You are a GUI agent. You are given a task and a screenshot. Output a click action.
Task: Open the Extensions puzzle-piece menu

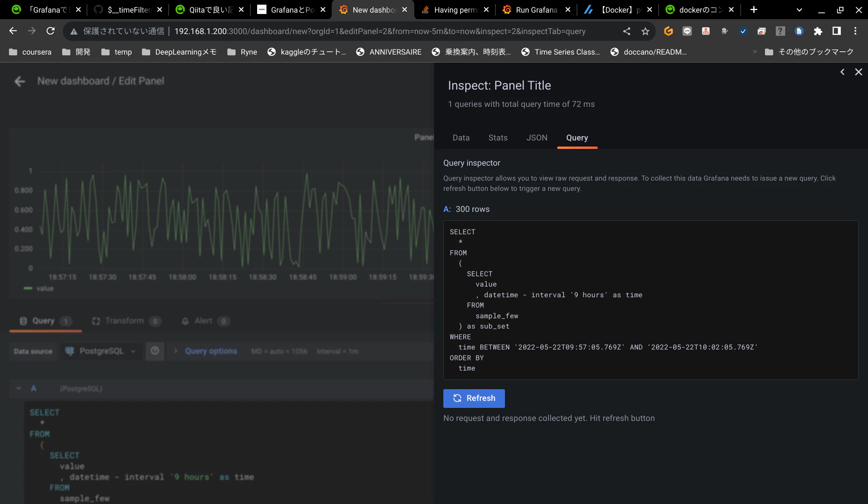pos(818,31)
